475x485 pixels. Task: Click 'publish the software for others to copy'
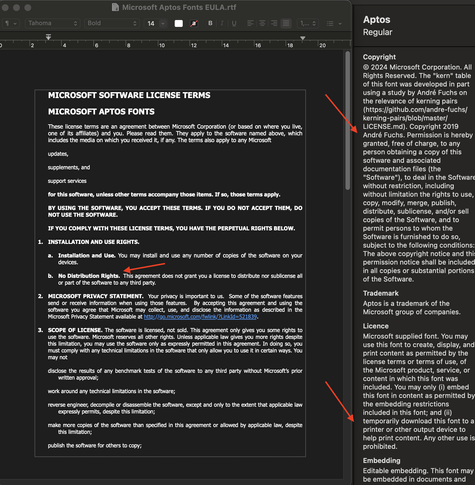[x=95, y=446]
